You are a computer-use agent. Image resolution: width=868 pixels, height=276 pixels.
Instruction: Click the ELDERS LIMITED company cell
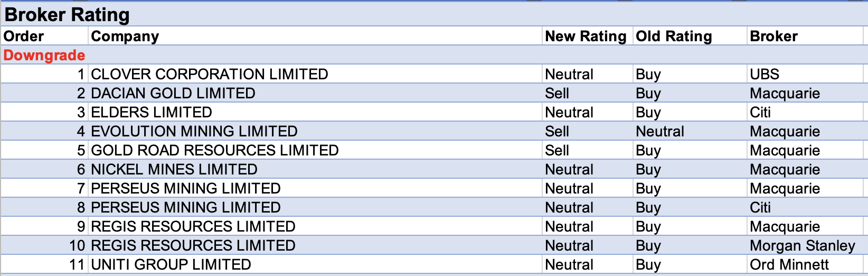(152, 112)
